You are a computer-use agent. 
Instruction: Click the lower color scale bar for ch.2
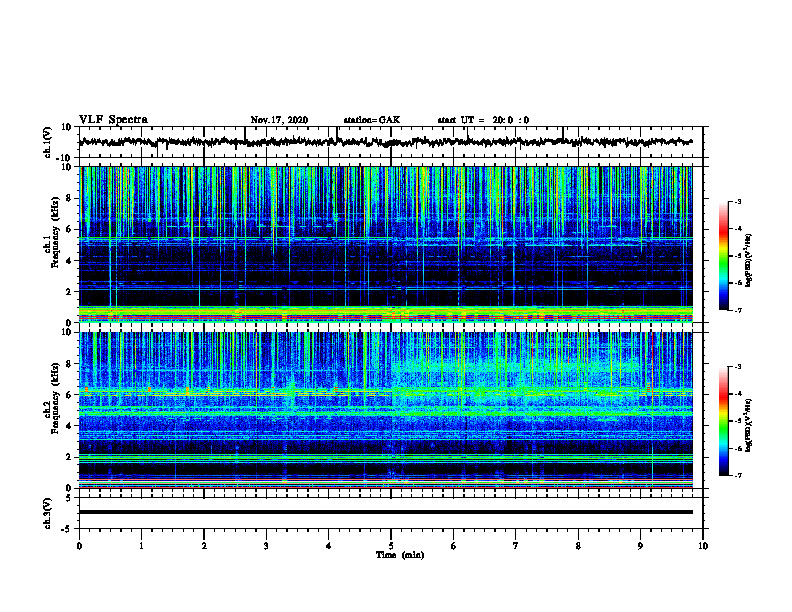pos(724,421)
